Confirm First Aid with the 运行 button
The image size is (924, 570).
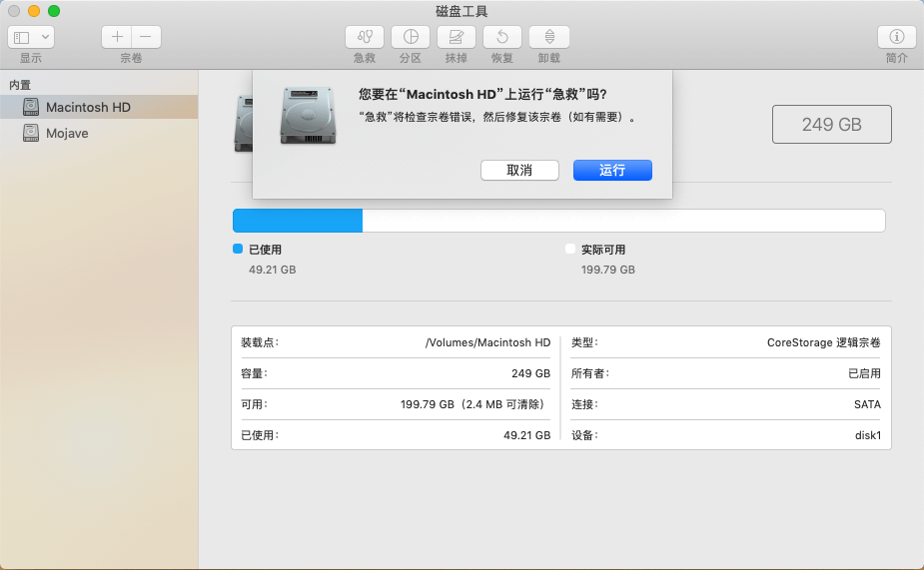point(612,170)
